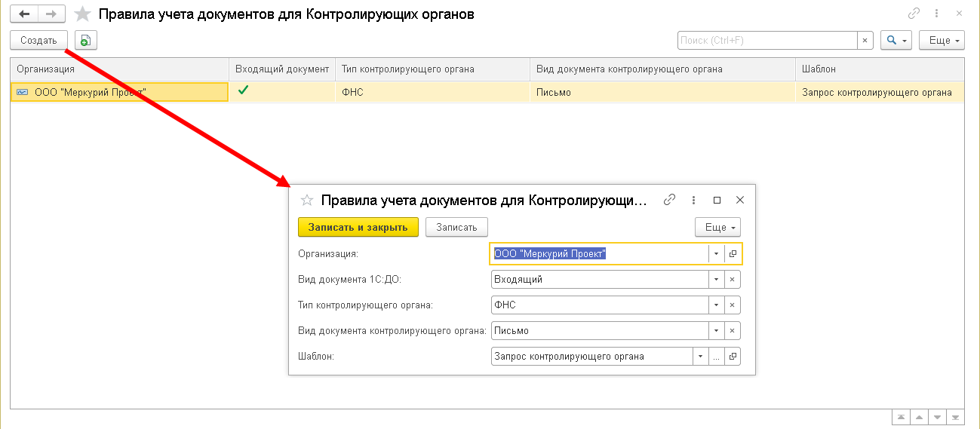
Task: Add main window to favorites star
Action: point(83,14)
